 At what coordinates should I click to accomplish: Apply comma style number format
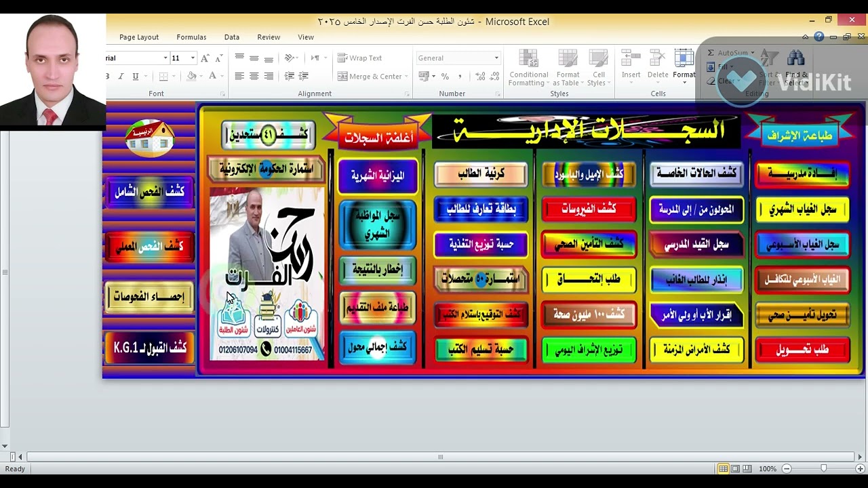tap(460, 77)
